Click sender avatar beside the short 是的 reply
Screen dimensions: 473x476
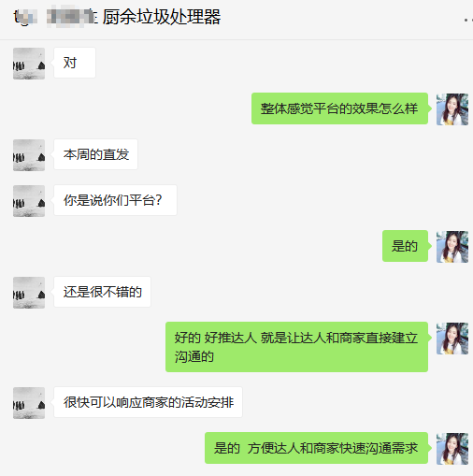[452, 247]
